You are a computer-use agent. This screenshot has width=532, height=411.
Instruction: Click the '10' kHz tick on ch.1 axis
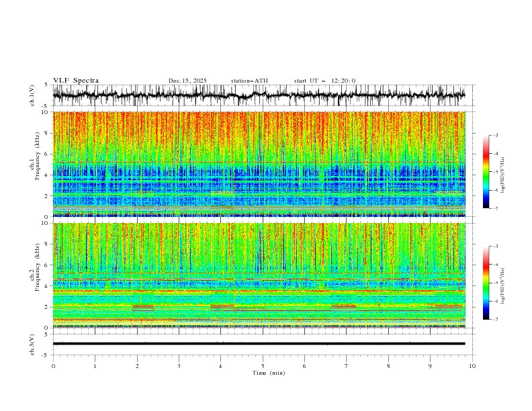click(x=46, y=112)
